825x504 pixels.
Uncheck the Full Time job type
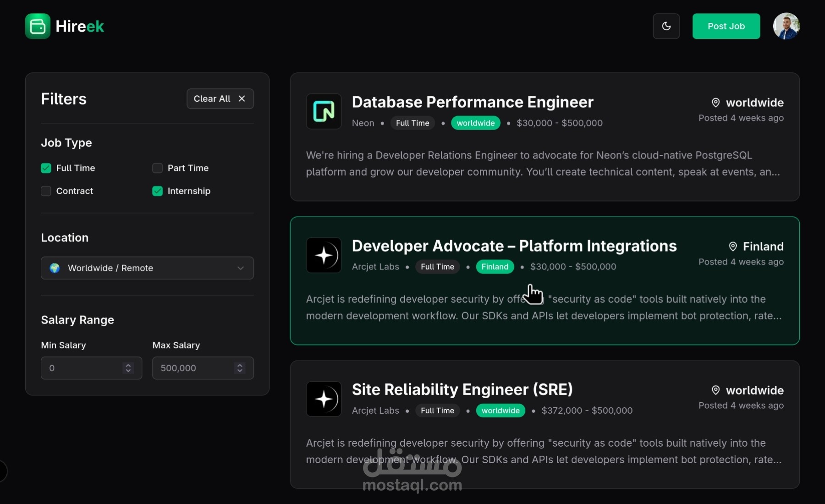[x=46, y=168]
